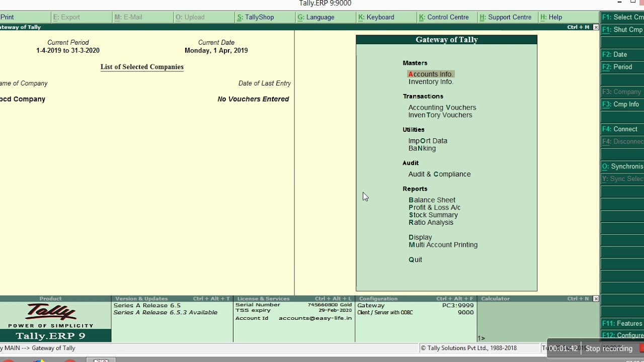Click the F2: Period sidebar button

pyautogui.click(x=622, y=67)
